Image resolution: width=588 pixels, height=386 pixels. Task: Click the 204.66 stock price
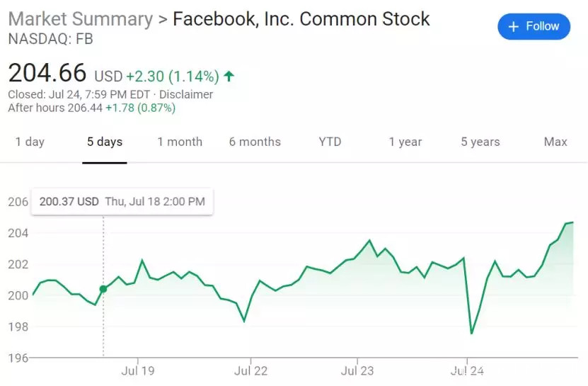pyautogui.click(x=47, y=73)
